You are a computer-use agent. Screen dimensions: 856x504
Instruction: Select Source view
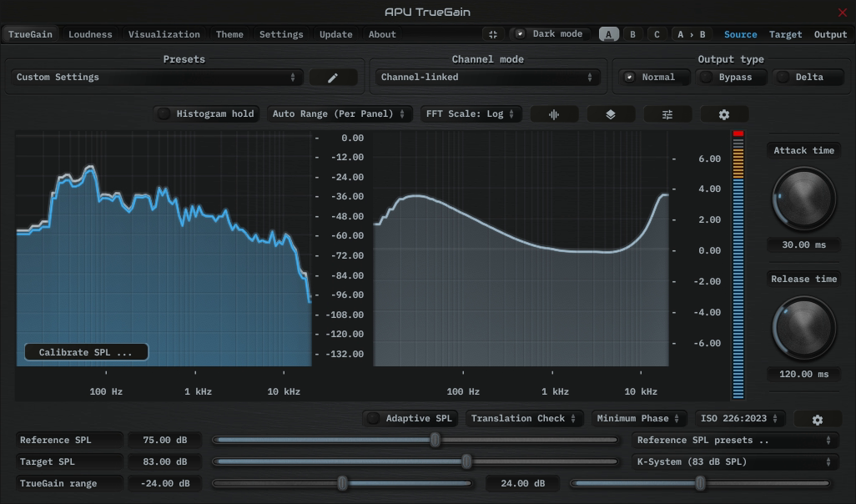coord(740,34)
